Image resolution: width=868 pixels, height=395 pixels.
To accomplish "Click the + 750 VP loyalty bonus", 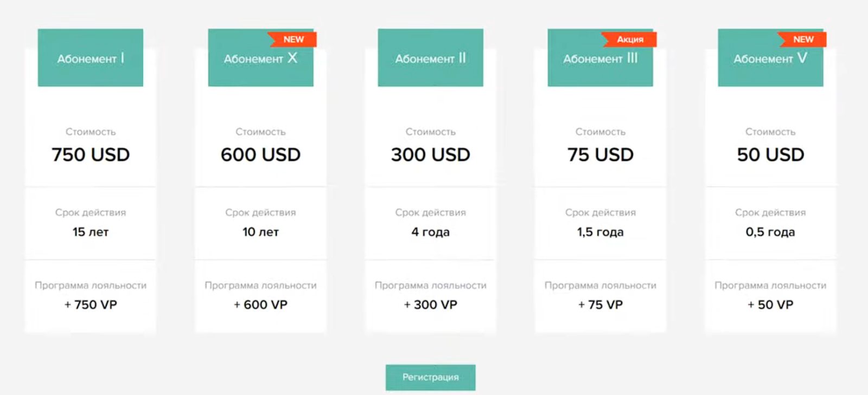I will (91, 305).
